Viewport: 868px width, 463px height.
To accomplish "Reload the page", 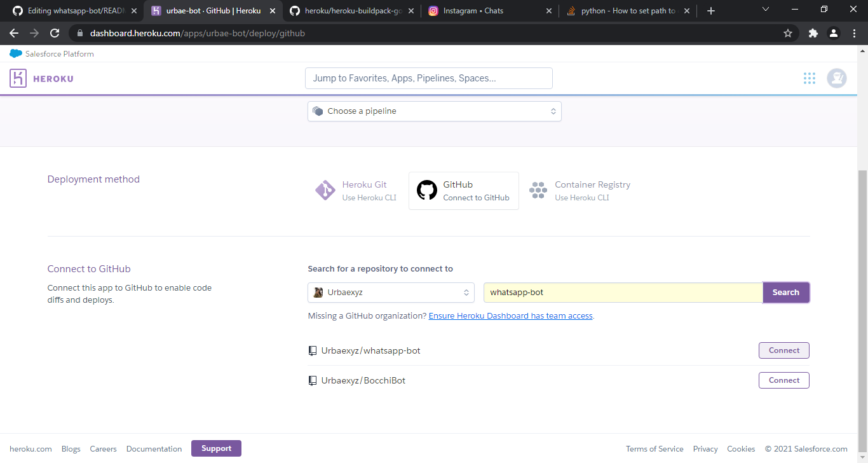I will [x=55, y=33].
